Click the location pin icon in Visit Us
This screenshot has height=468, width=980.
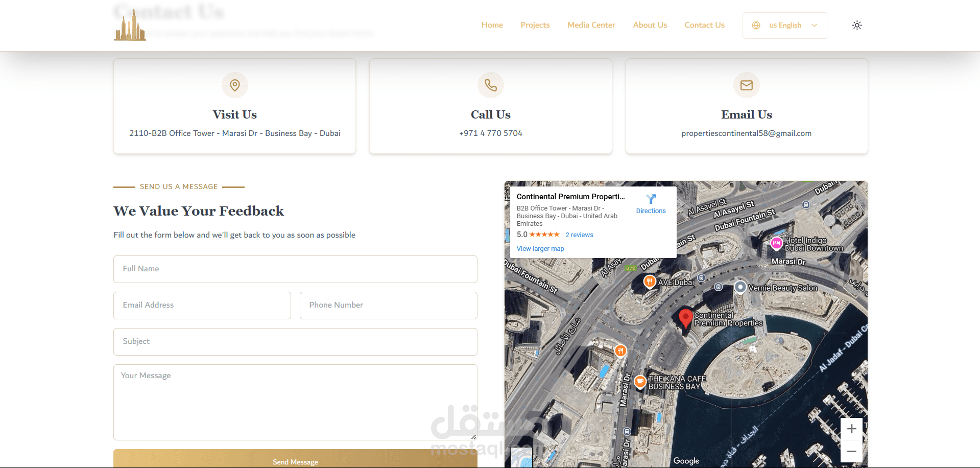[x=235, y=85]
